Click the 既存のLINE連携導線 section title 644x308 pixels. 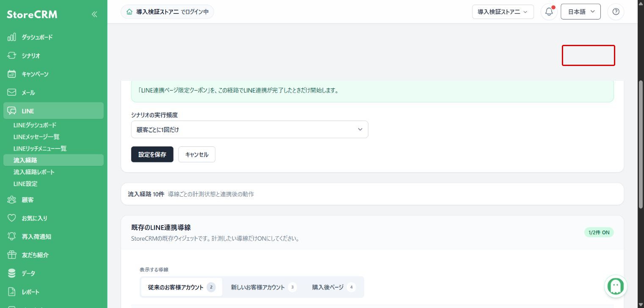(x=161, y=228)
